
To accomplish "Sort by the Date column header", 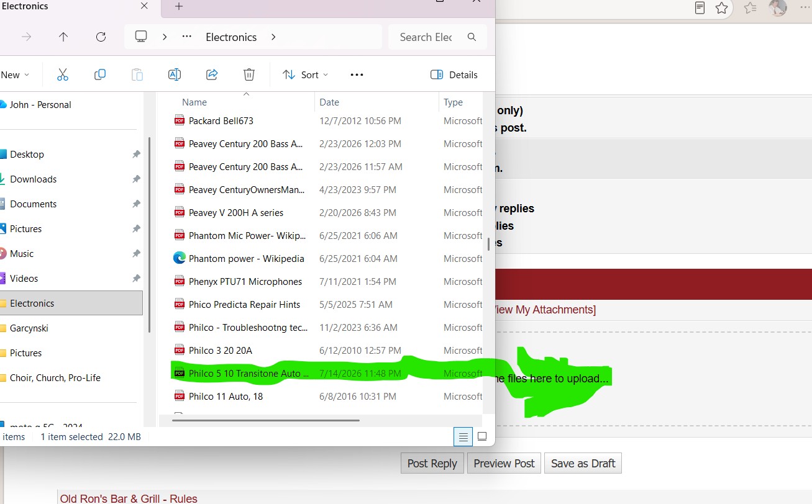I will [x=329, y=102].
